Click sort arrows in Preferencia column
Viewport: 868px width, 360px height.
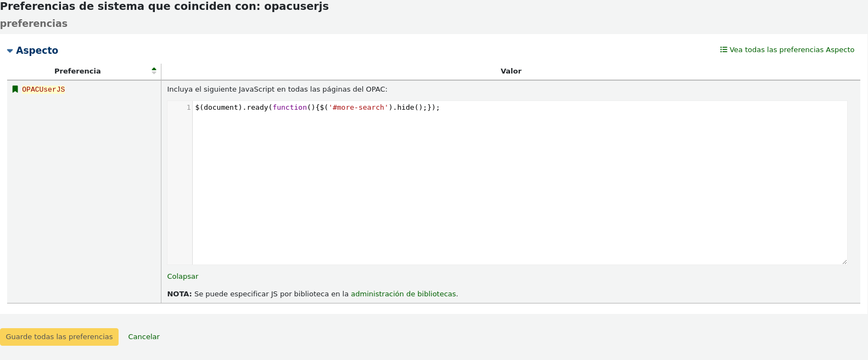154,71
